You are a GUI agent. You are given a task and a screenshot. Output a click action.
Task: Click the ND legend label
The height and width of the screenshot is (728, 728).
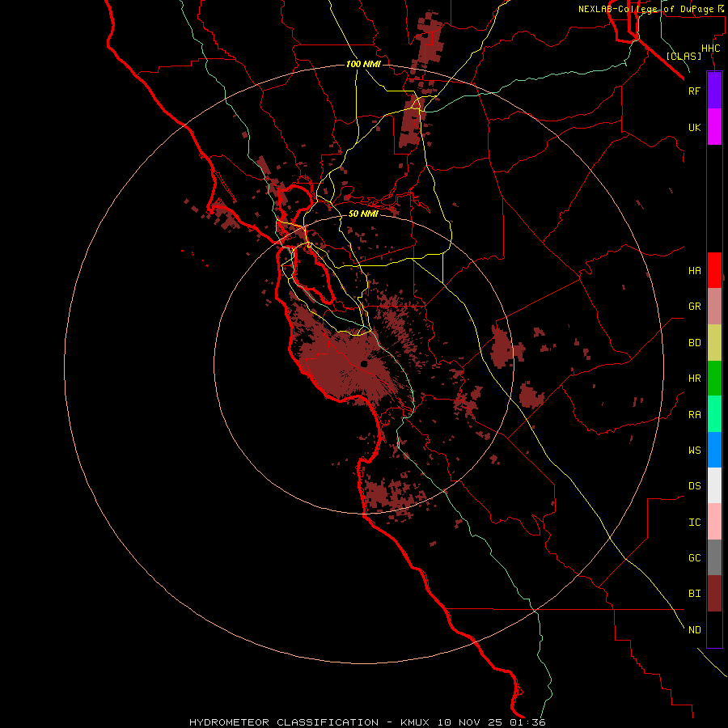pos(694,630)
